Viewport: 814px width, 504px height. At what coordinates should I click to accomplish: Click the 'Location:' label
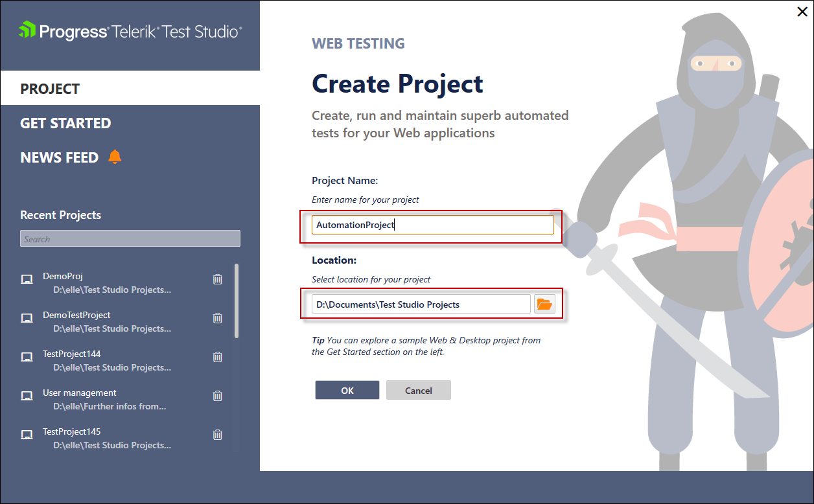click(334, 260)
